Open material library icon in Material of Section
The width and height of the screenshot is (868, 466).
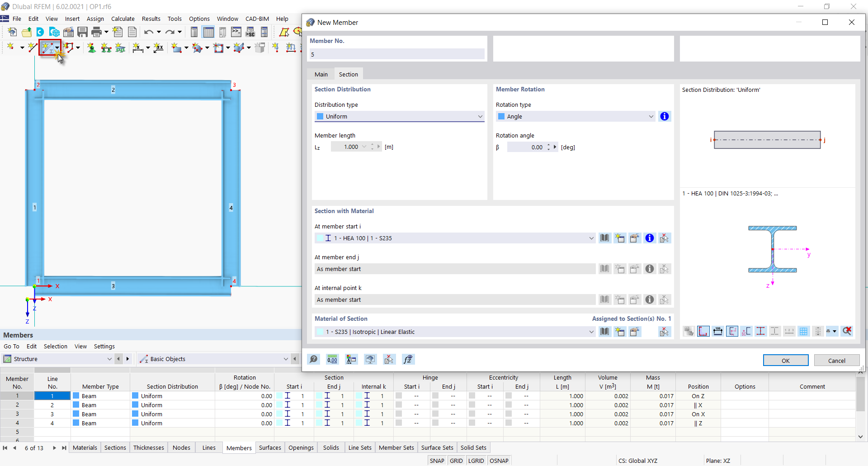pyautogui.click(x=605, y=332)
